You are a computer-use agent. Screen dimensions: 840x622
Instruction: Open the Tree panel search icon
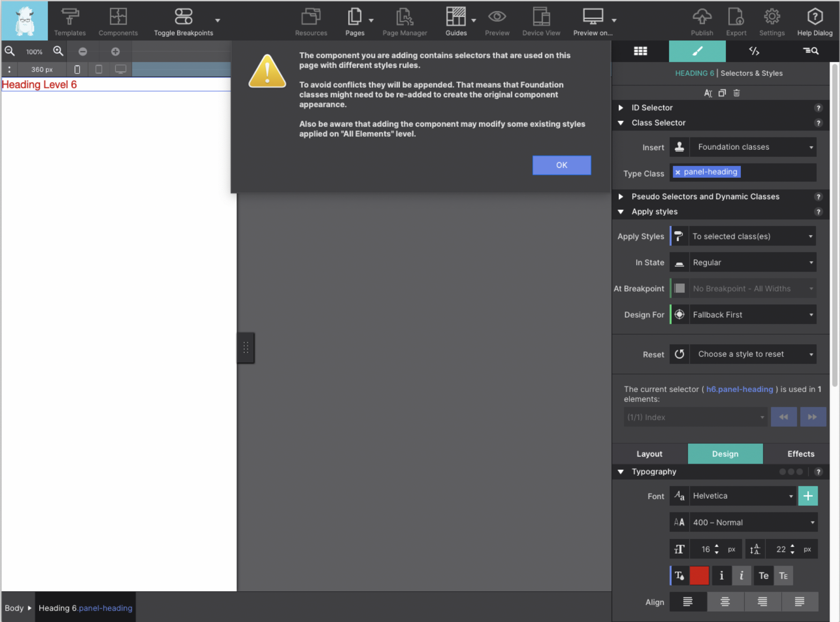coord(811,51)
